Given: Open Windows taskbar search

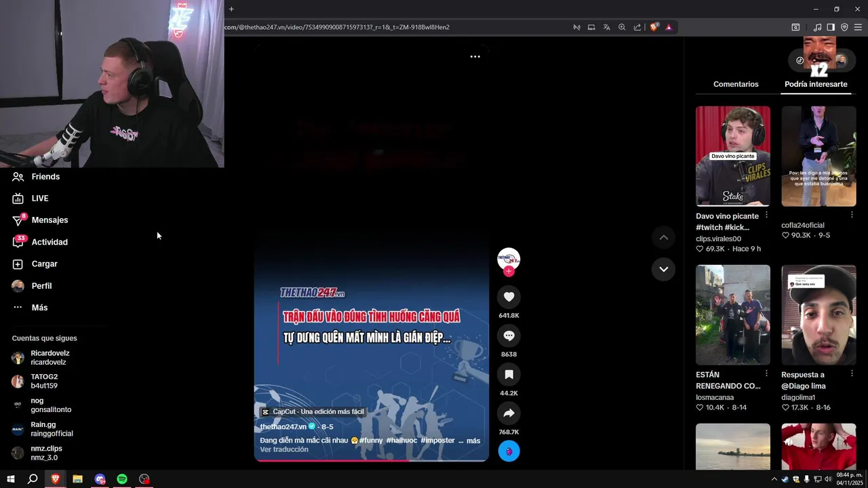Looking at the screenshot, I should coord(33,479).
